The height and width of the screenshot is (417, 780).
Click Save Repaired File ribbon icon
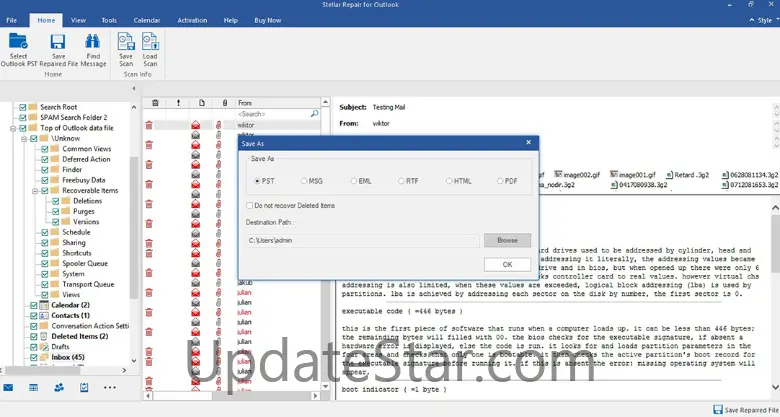coord(58,49)
